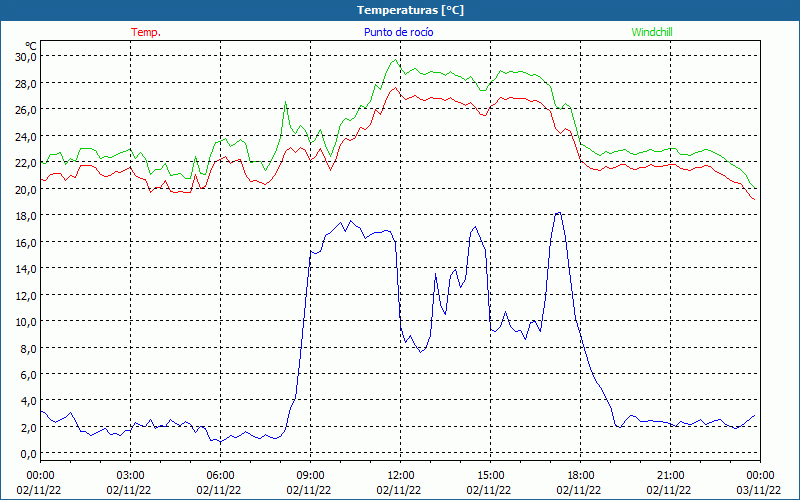Click the green windchill peak near 12:00
800x500 pixels.
point(395,60)
